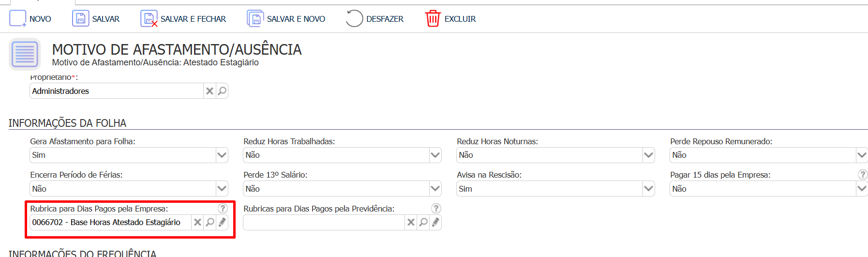Open help for Rubrica Dias Pagos pela Empresa
Screen dimensions: 868x257
[223, 208]
